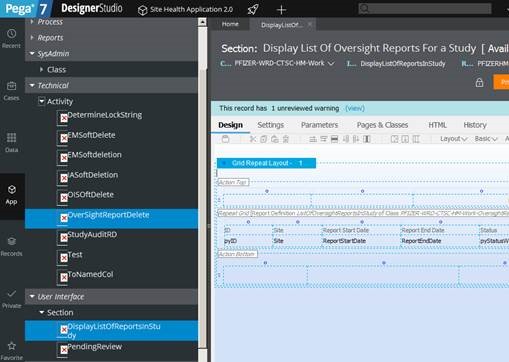The width and height of the screenshot is (509, 362).
Task: Open the ToNamedCol activity
Action: point(90,274)
